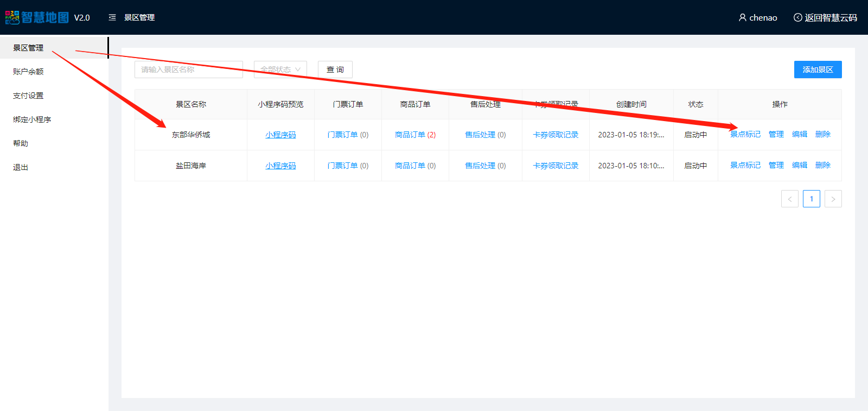Click the user profile icon for chenao
Viewport: 868px width, 411px height.
pos(742,17)
